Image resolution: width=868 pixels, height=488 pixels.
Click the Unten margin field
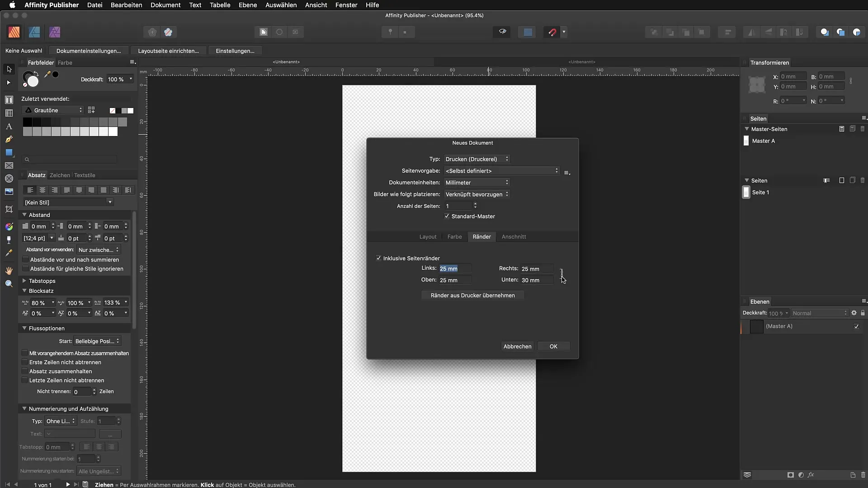click(537, 280)
